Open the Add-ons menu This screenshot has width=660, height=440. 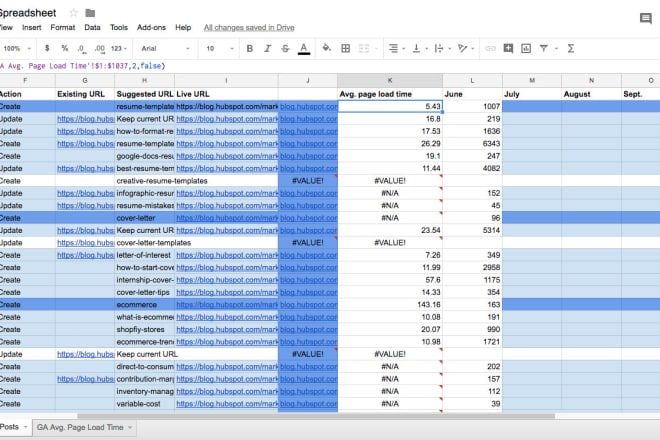151,27
